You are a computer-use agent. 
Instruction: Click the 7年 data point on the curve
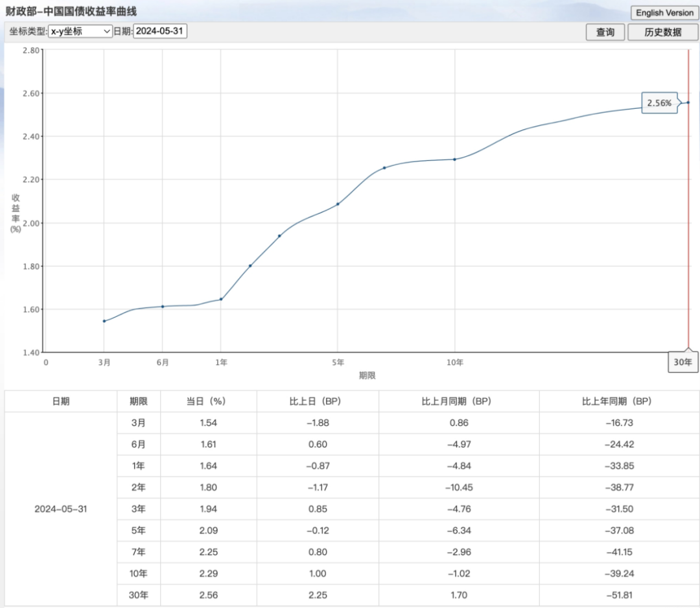click(x=384, y=168)
